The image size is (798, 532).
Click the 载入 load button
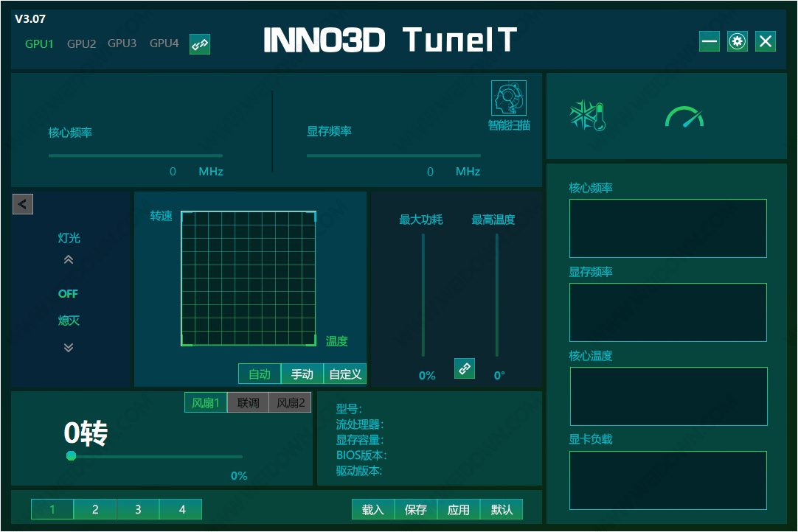[x=373, y=510]
